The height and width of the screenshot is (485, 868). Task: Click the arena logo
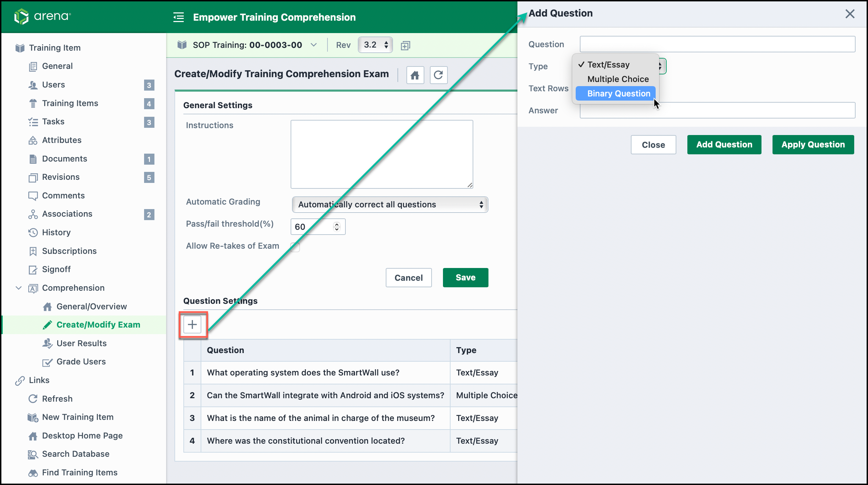(42, 17)
